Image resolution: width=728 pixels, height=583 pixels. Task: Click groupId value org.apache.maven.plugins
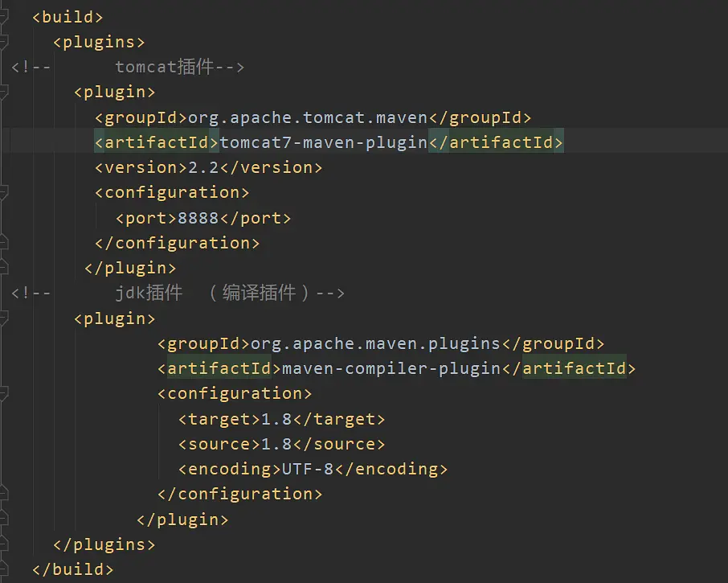click(375, 343)
